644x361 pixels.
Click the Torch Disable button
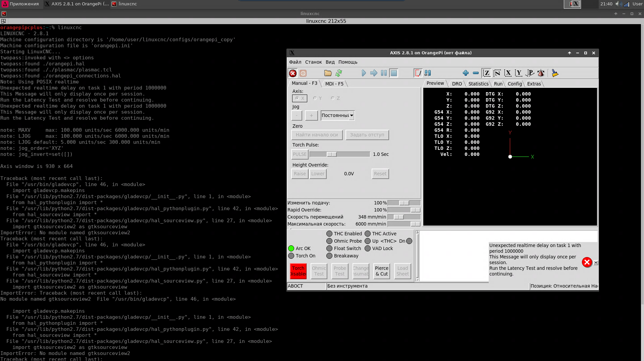click(x=298, y=271)
